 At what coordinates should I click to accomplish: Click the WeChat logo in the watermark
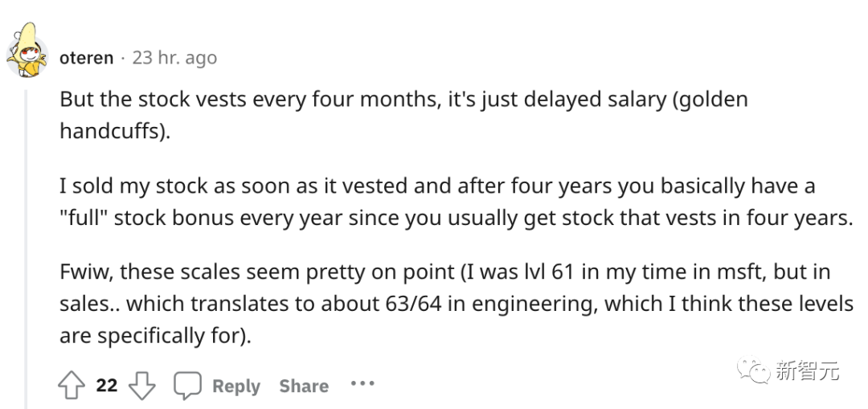coord(753,370)
